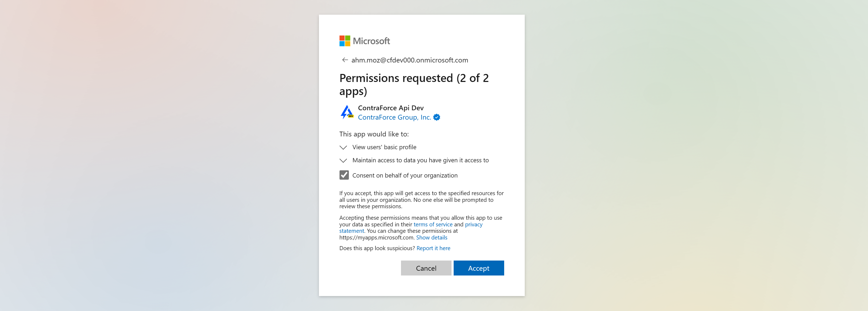Click the Microsoft four-square logo
The width and height of the screenshot is (868, 311).
coord(344,41)
